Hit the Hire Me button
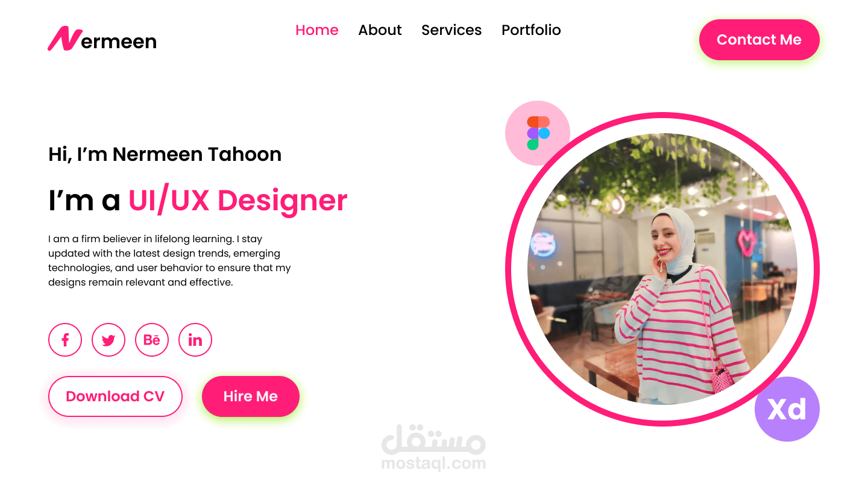Image resolution: width=868 pixels, height=482 pixels. 251,396
